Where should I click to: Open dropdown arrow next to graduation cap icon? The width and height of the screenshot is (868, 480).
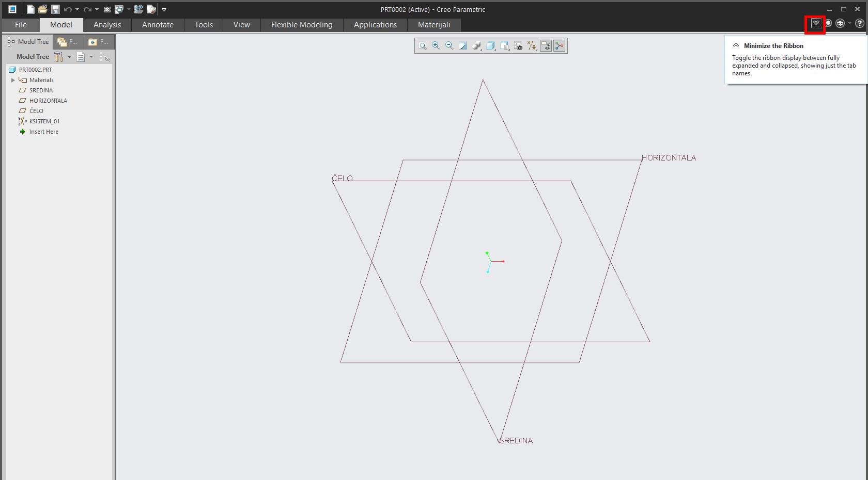click(x=849, y=24)
